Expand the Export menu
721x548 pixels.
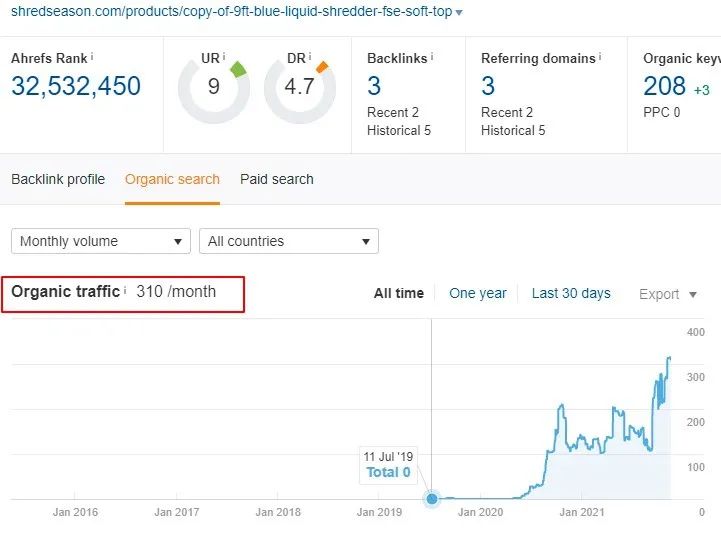pos(667,294)
